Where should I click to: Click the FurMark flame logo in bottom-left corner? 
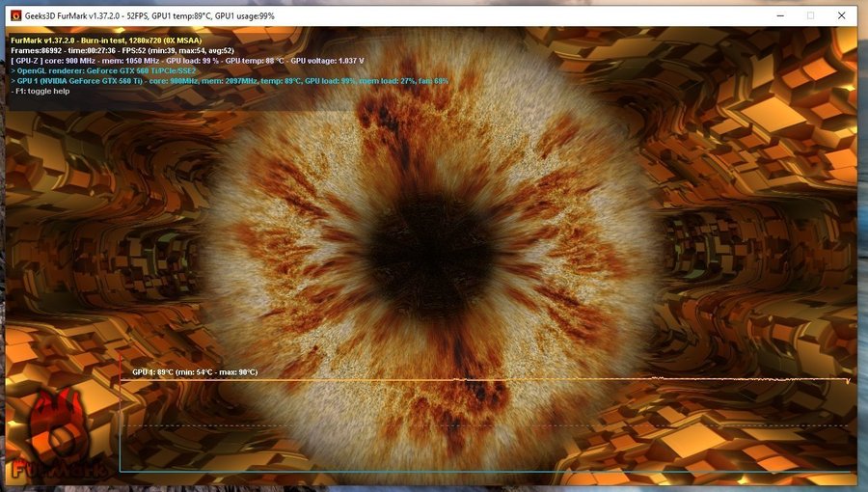coord(61,434)
